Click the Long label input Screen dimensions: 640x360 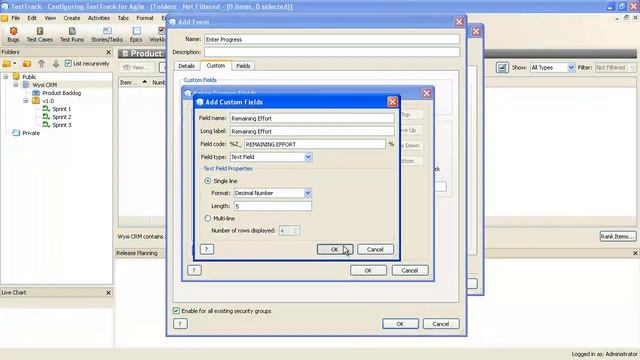point(312,131)
